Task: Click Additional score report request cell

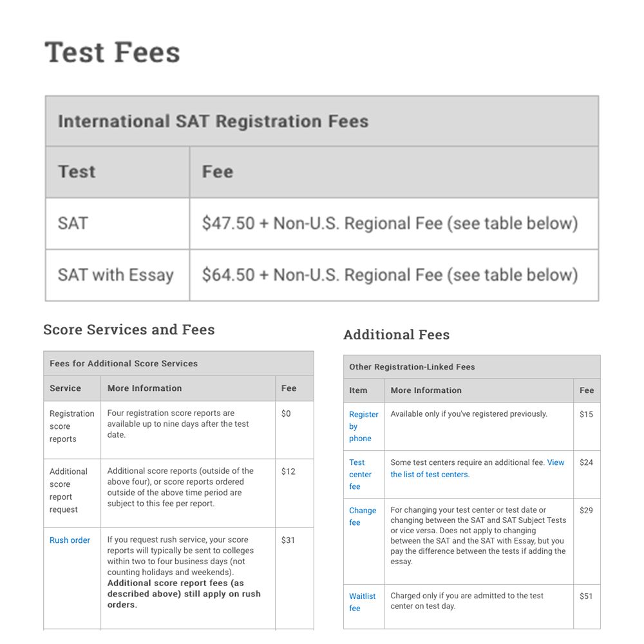Action: [72, 493]
